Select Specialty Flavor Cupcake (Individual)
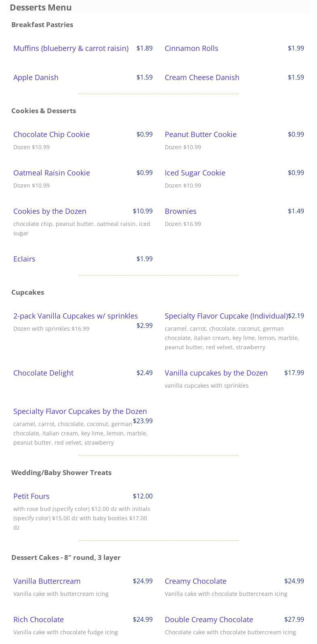Viewport: 317px width, 644px height. point(226,316)
